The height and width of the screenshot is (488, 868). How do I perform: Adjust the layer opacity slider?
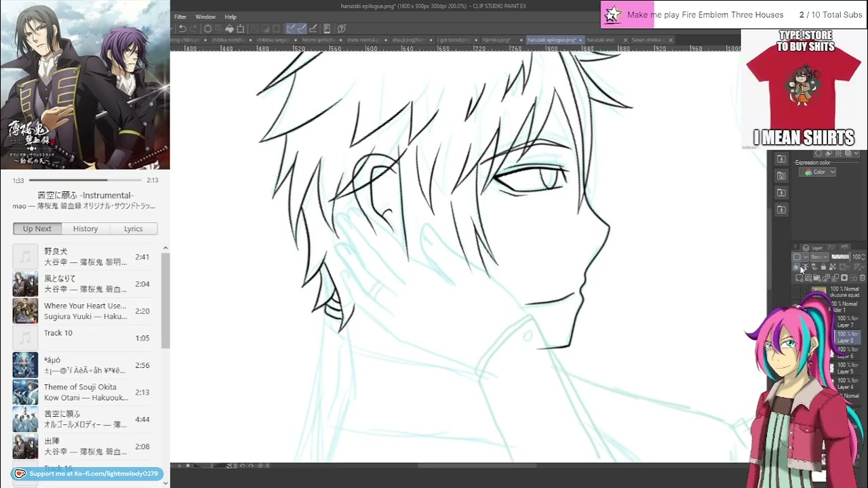click(x=840, y=257)
